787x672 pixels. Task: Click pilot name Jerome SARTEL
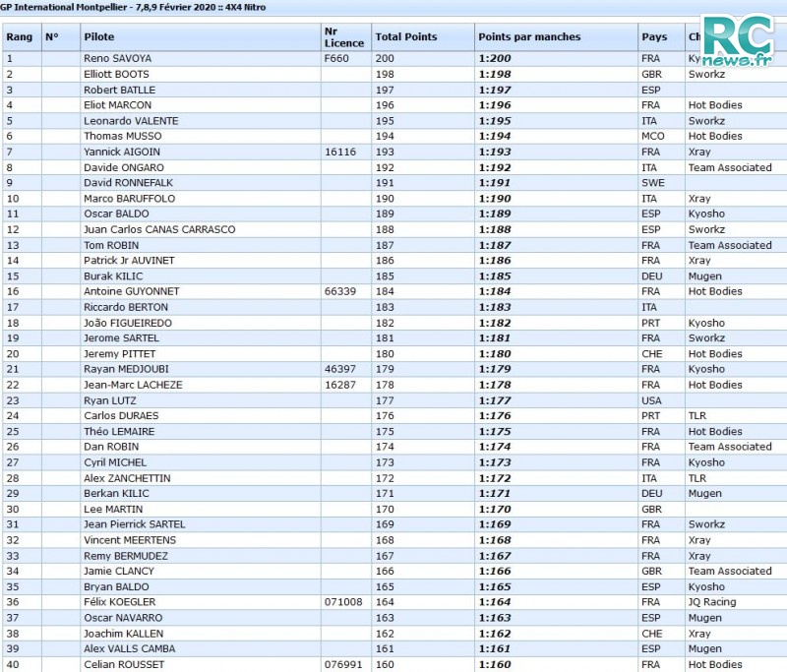121,338
